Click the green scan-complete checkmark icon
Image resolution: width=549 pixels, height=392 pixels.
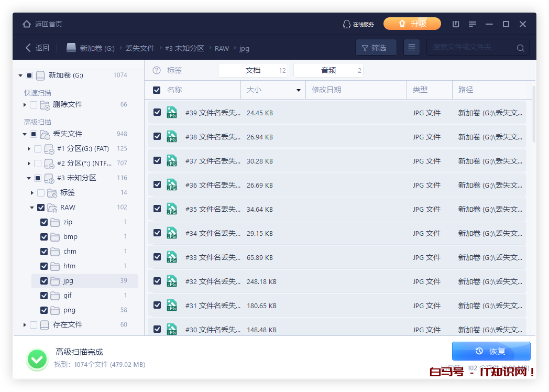(37, 360)
